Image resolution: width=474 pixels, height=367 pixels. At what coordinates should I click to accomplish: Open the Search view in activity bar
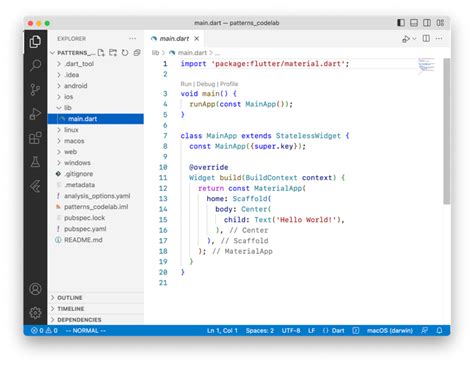pos(35,65)
